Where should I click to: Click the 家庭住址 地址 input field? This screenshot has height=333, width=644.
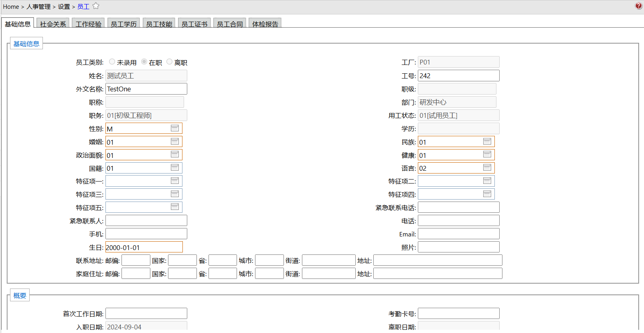[438, 273]
